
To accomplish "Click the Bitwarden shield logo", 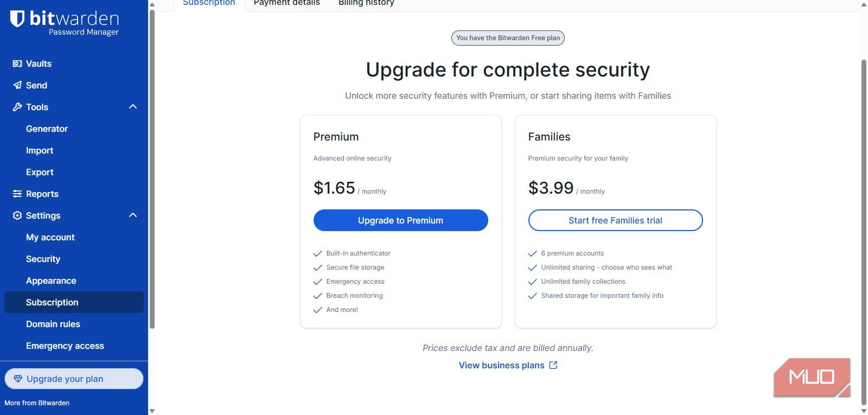I will pyautogui.click(x=17, y=19).
